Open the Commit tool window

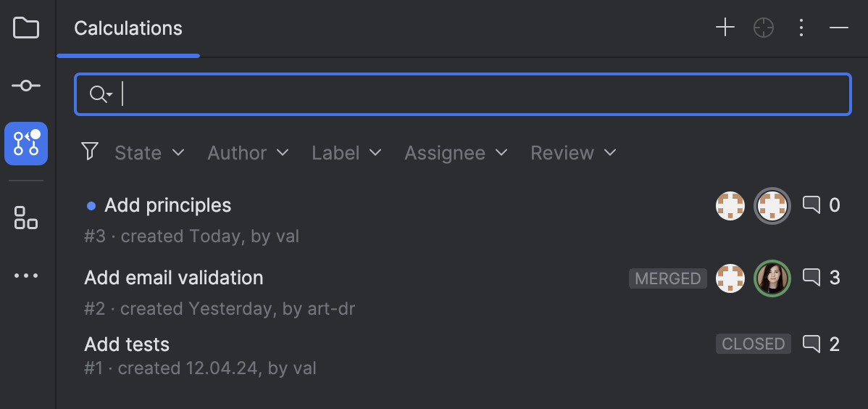[x=26, y=86]
